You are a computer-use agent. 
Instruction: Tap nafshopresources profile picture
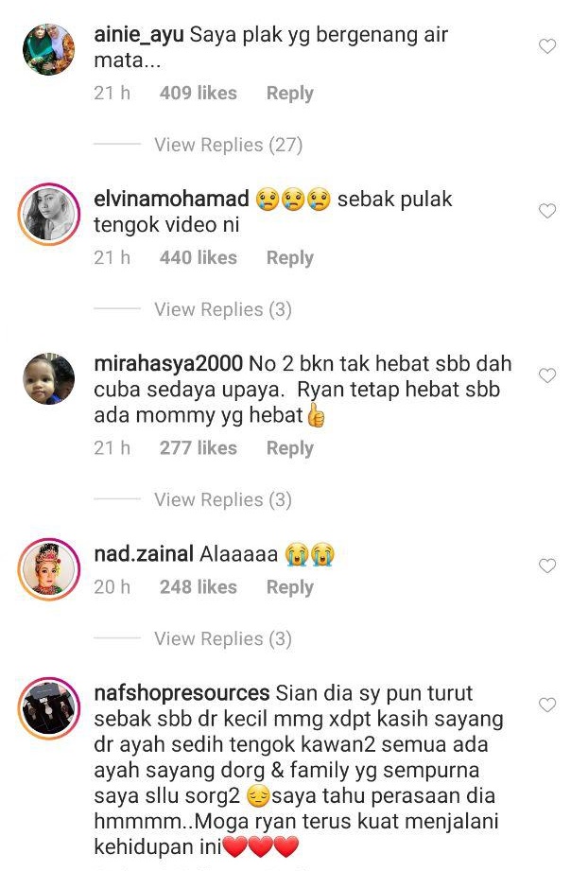(49, 707)
